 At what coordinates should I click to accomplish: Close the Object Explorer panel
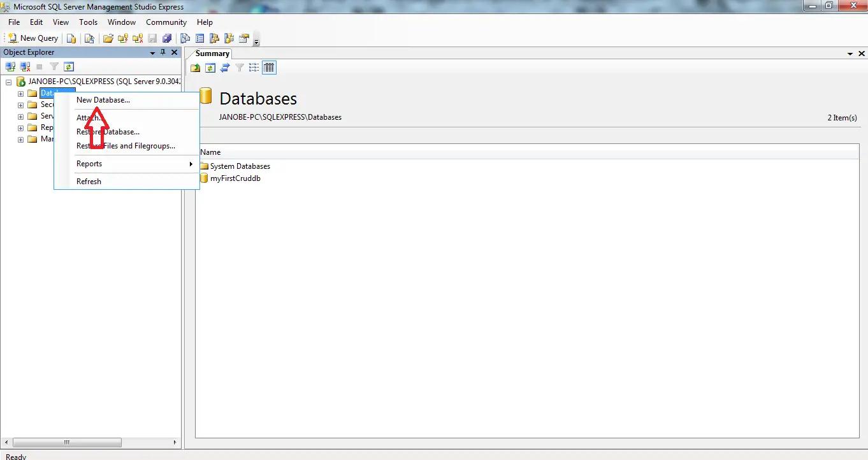(x=174, y=52)
